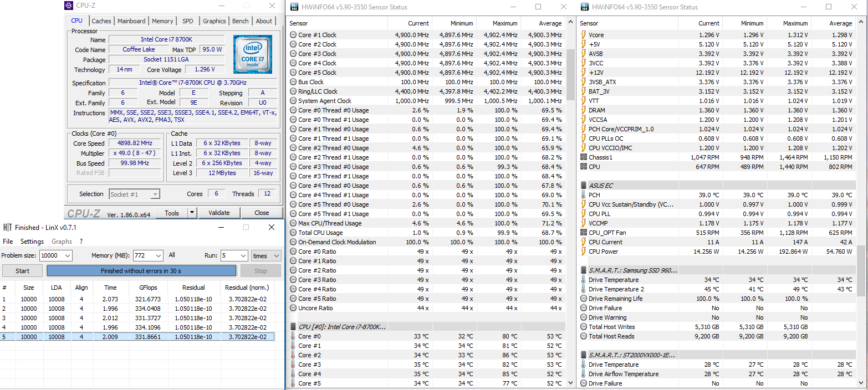Screen dimensions: 868x390
Task: Click the lightning icon beside CPU Current
Action: [x=583, y=242]
